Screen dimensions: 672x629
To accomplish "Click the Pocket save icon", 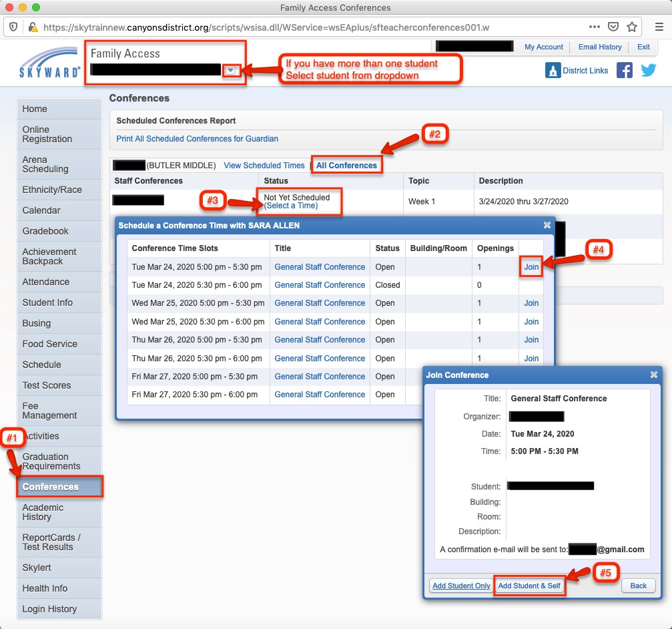I will 613,27.
